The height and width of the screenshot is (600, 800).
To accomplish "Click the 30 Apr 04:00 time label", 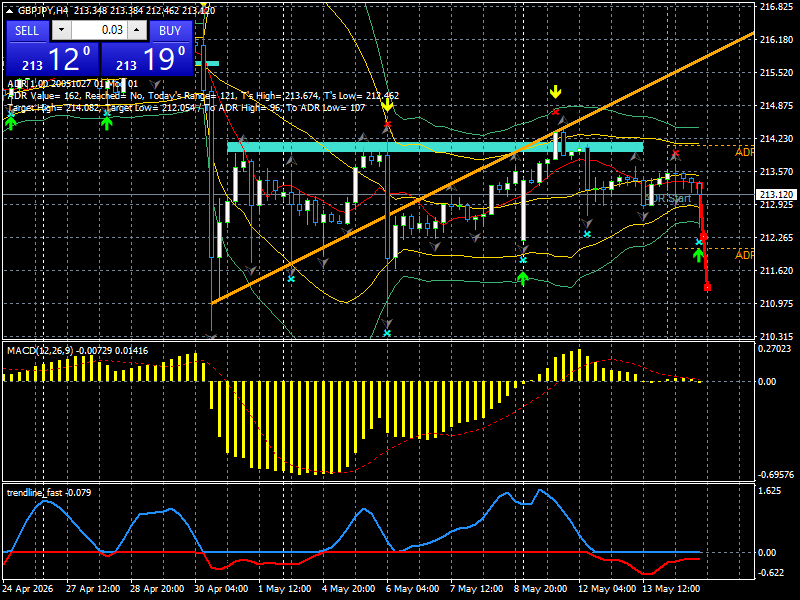I will (221, 588).
